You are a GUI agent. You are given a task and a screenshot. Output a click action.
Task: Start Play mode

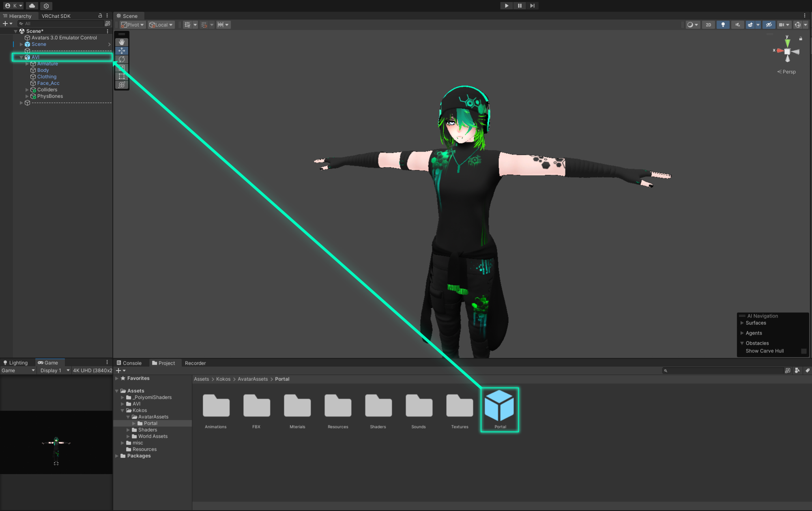[x=507, y=6]
